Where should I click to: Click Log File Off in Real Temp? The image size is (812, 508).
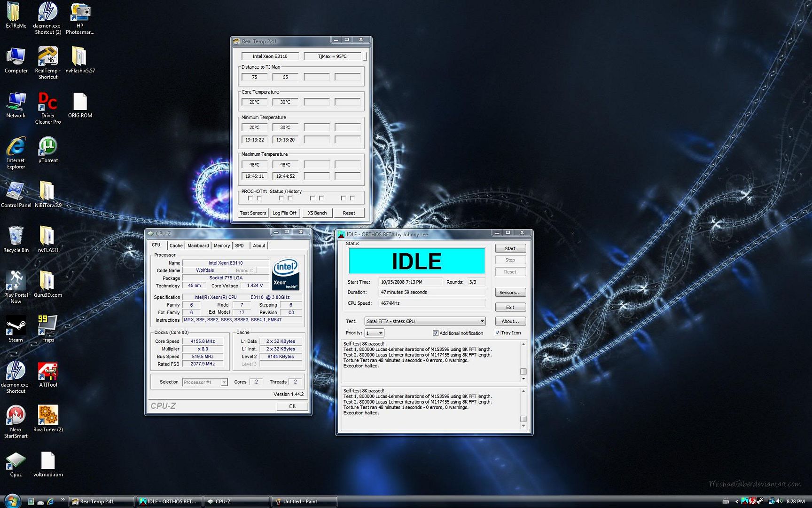284,213
